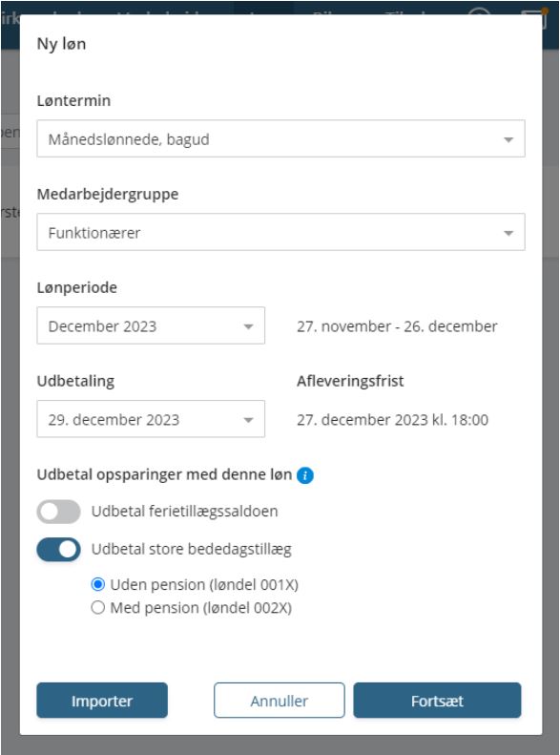Screen dimensions: 560x755
Task: Expand the December 2023 Lønperiode dropdown
Action: (151, 325)
